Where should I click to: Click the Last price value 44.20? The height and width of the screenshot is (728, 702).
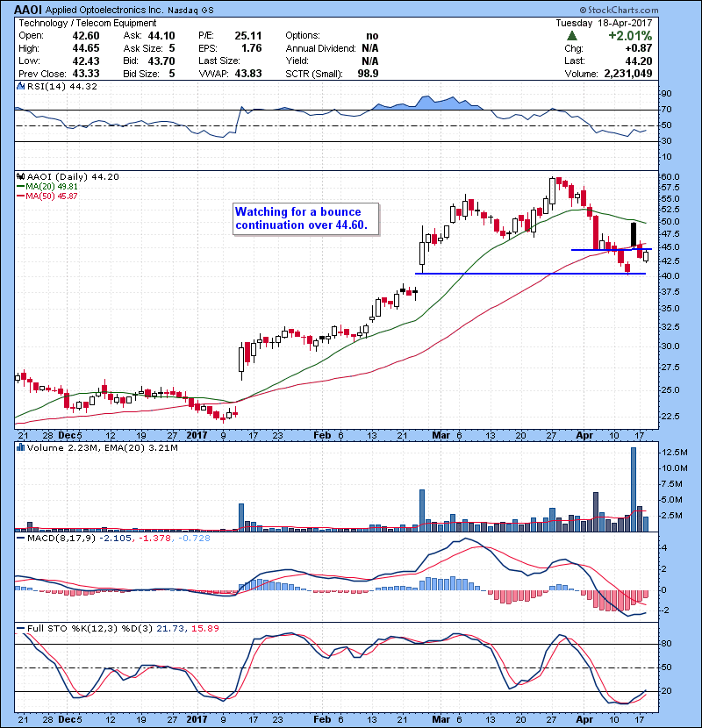coord(639,61)
